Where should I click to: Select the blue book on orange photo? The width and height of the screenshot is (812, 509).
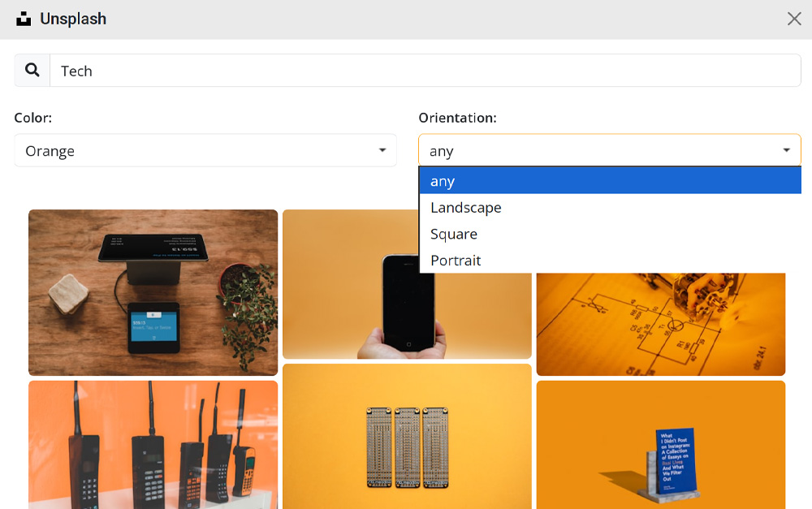(x=660, y=444)
